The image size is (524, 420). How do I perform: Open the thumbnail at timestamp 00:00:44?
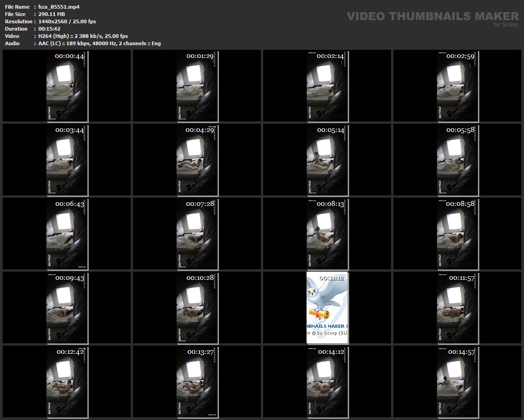point(67,86)
